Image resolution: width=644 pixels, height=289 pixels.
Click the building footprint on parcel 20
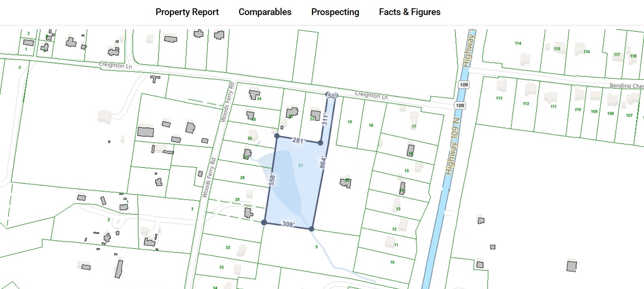coord(346,183)
